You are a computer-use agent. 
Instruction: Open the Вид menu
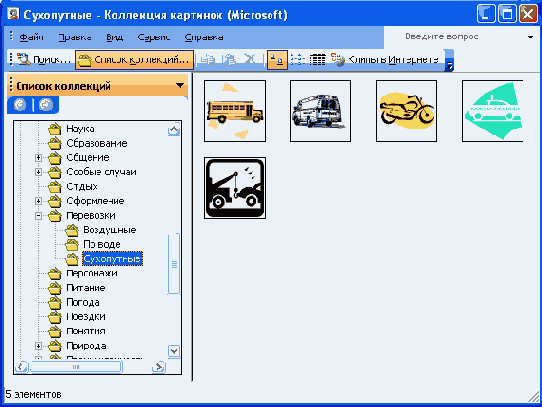coord(114,37)
